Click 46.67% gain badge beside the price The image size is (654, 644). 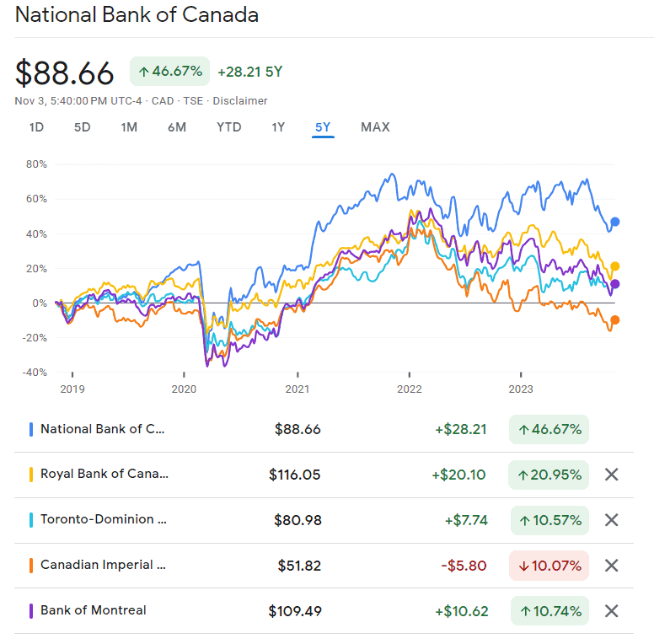click(169, 72)
